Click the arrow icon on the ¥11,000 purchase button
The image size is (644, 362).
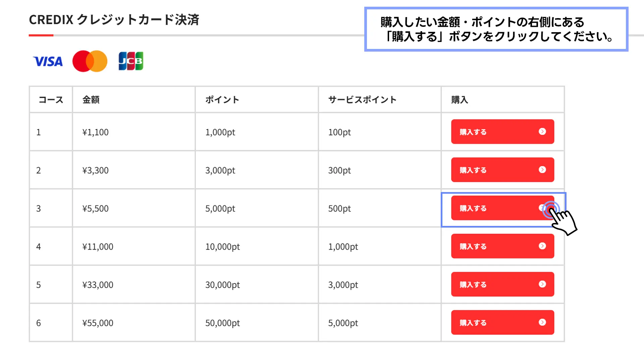click(x=542, y=246)
